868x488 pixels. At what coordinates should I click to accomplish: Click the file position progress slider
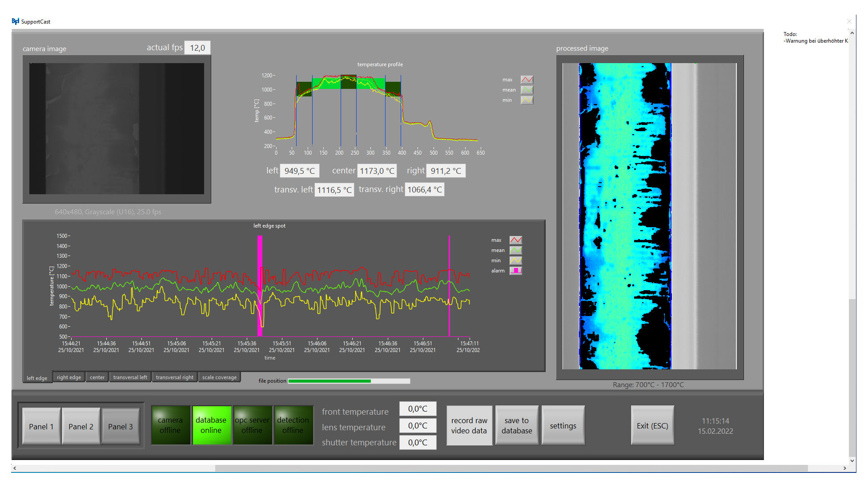coord(349,381)
